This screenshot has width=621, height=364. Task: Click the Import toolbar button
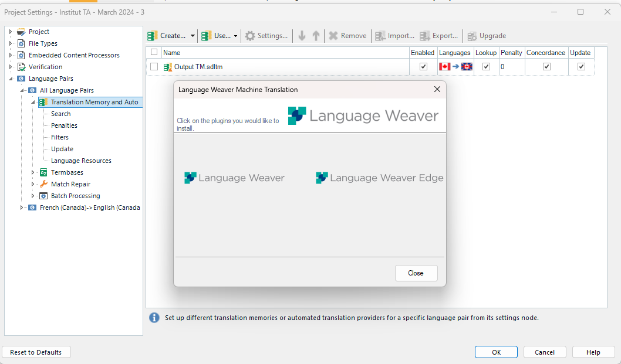point(394,36)
